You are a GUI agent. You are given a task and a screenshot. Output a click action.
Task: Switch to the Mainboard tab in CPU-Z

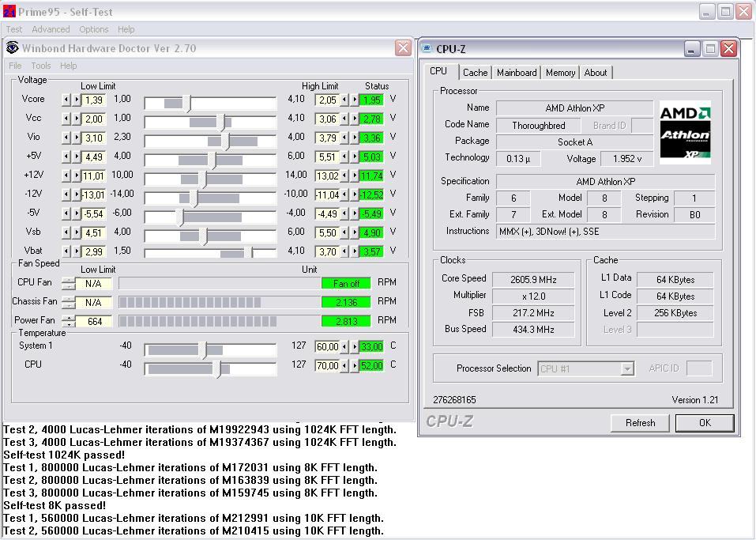517,73
